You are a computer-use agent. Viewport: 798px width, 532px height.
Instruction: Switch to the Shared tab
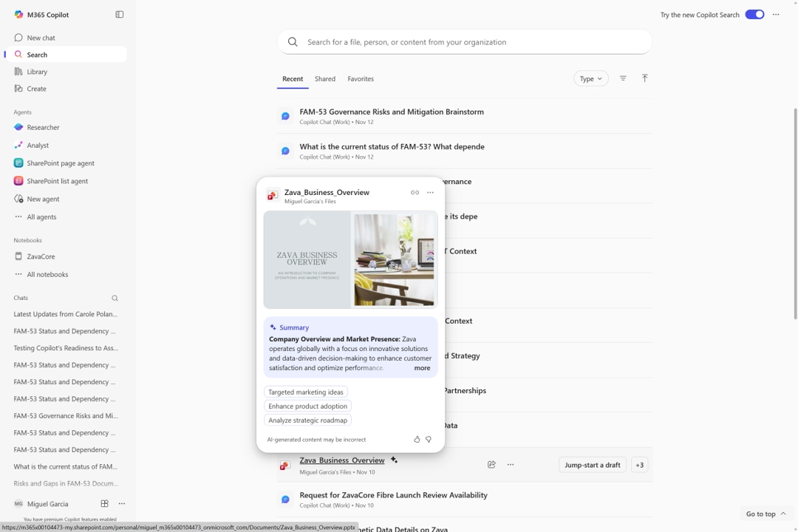324,78
